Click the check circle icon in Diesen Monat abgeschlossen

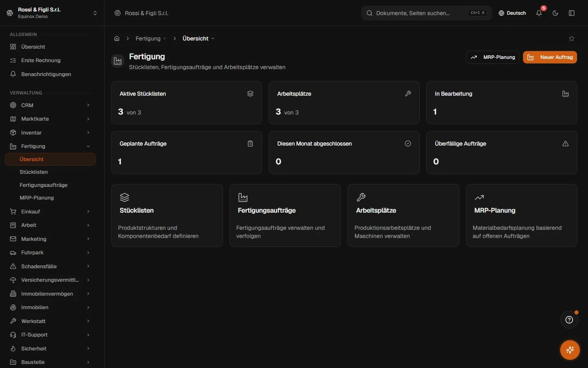pos(408,144)
